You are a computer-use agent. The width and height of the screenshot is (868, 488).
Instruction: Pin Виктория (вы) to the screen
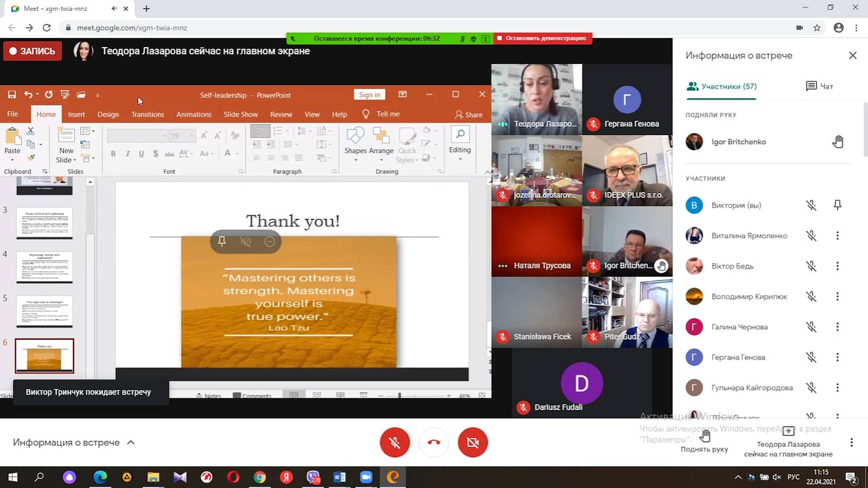click(x=837, y=205)
